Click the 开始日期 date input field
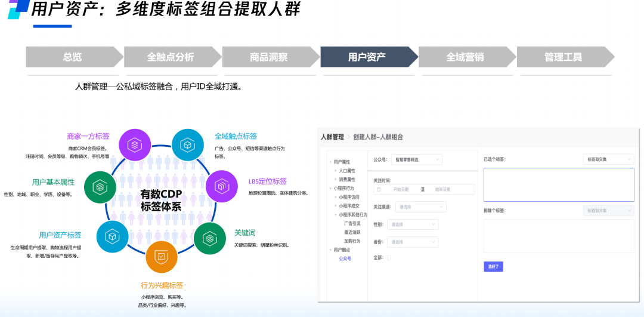The width and height of the screenshot is (644, 317). [x=401, y=189]
